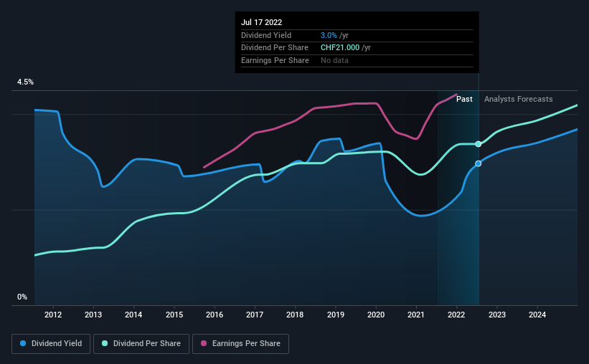The height and width of the screenshot is (364, 589).
Task: Toggle the Dividend Yield legend button
Action: (x=51, y=344)
